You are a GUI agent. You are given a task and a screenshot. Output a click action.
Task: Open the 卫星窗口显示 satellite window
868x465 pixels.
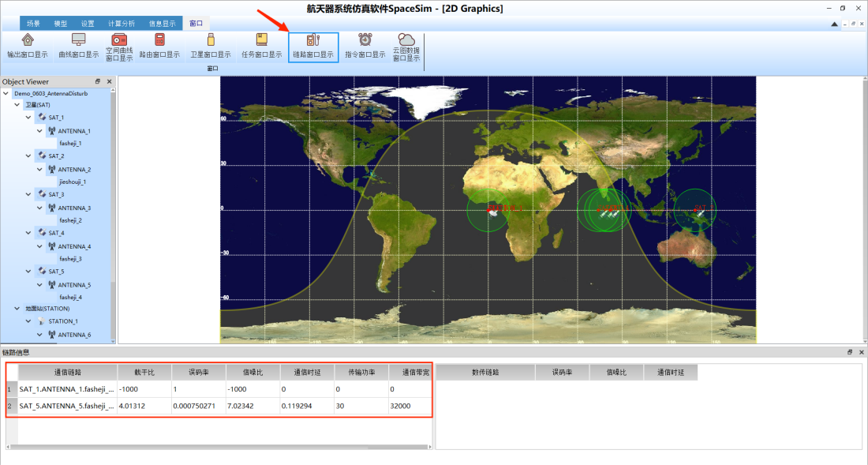pyautogui.click(x=211, y=46)
